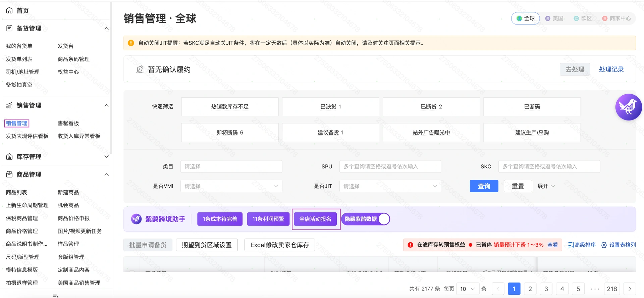Open 发货单列表 in sidebar
The width and height of the screenshot is (644, 298).
[x=19, y=59]
